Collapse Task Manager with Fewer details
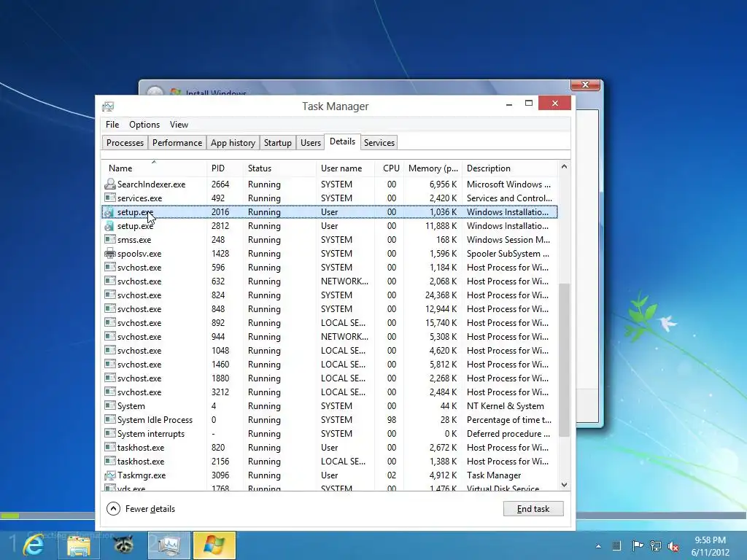This screenshot has width=747, height=560. coord(141,508)
